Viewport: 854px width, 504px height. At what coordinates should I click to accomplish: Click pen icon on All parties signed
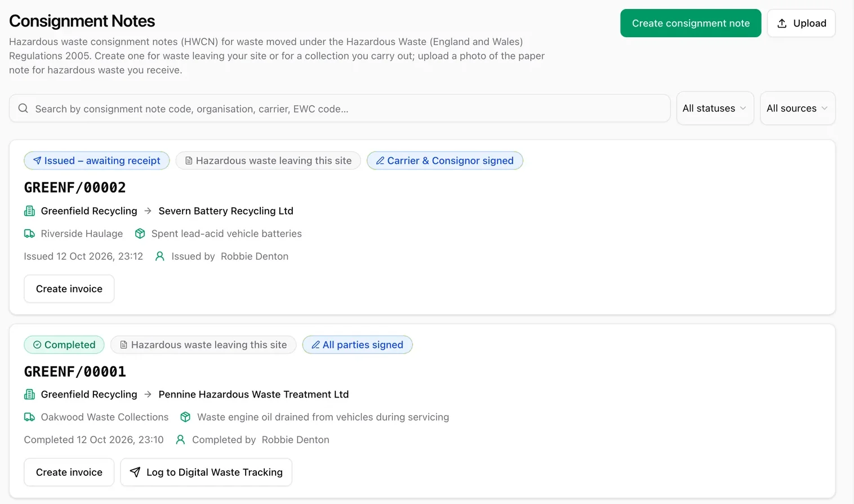(315, 345)
